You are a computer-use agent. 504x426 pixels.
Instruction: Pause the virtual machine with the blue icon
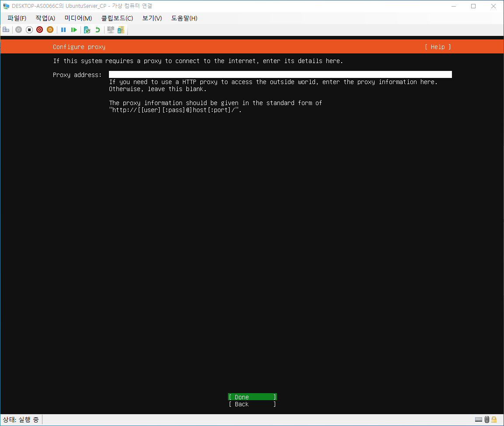[x=63, y=30]
